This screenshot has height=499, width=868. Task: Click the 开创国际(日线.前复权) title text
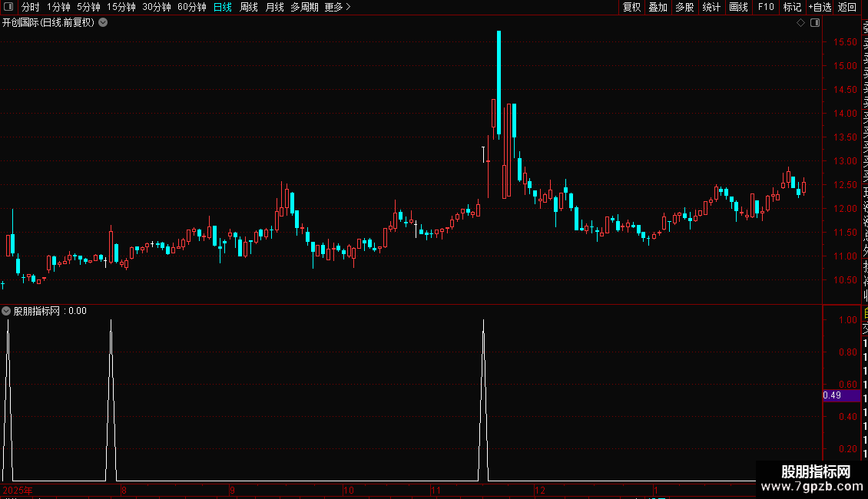click(x=48, y=23)
